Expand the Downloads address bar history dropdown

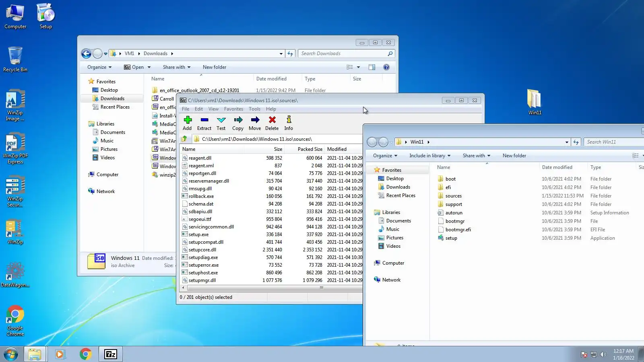(281, 53)
